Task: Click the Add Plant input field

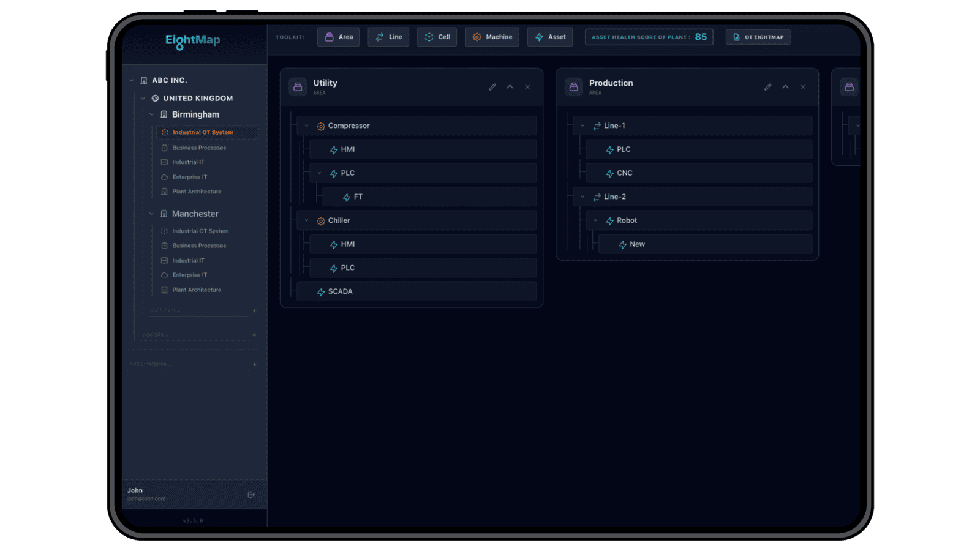Action: tap(196, 310)
